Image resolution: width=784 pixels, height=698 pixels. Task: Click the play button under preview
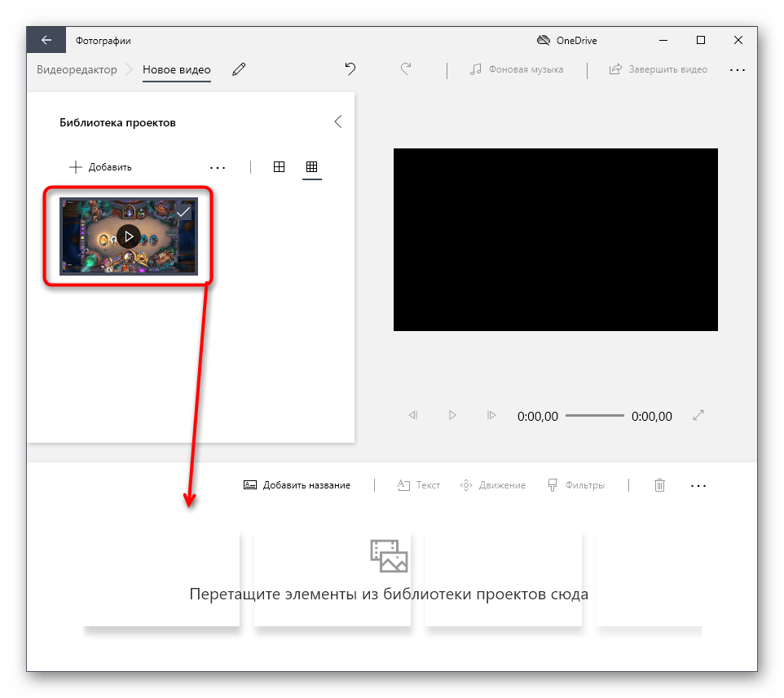[x=452, y=416]
